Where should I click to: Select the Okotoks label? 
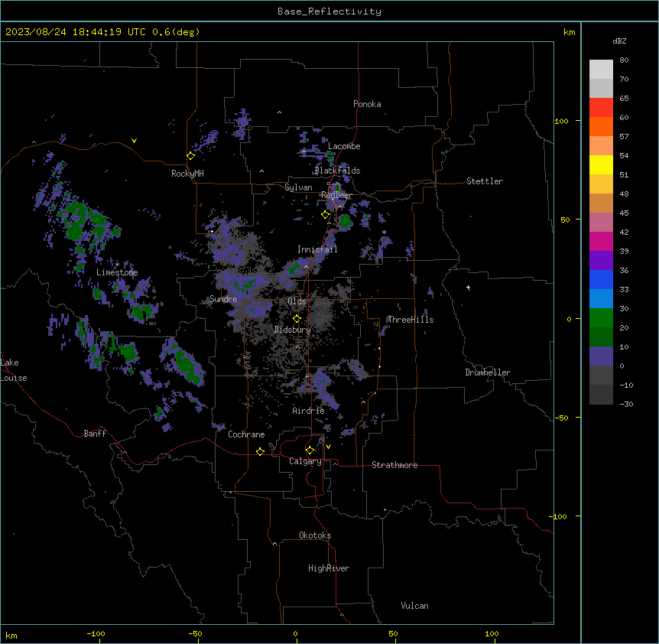[x=315, y=535]
